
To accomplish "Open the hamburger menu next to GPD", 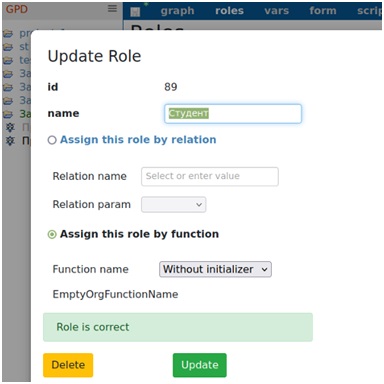I will [112, 9].
